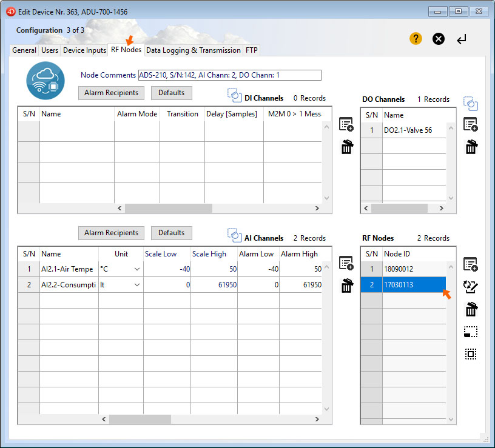Delete DO channel record with trash icon
495x448 pixels.
click(471, 147)
